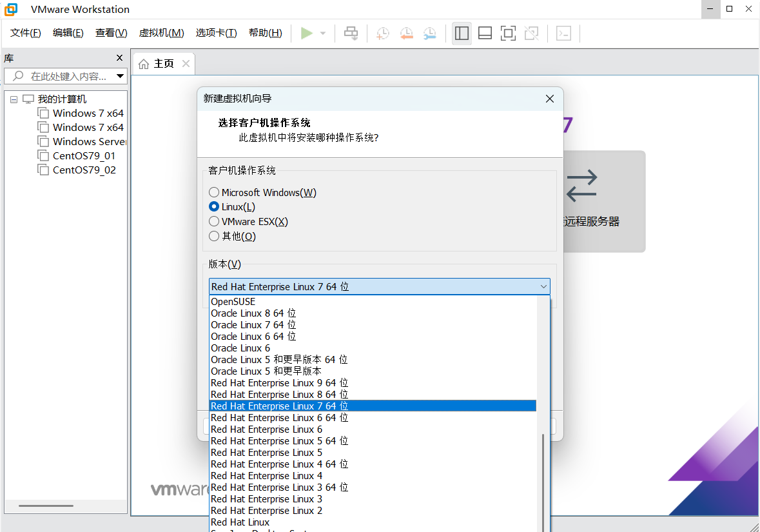Choose Red Hat Enterprise Linux 5 32-bit
Screen dimensions: 760x532
tap(373, 453)
